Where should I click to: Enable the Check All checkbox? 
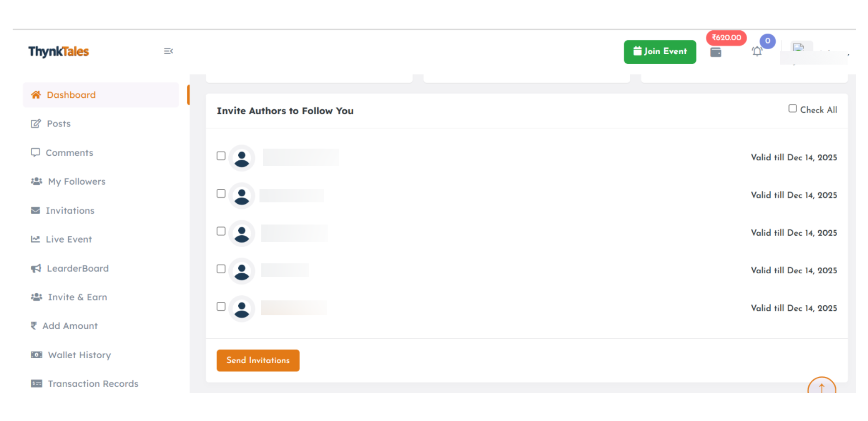tap(793, 108)
